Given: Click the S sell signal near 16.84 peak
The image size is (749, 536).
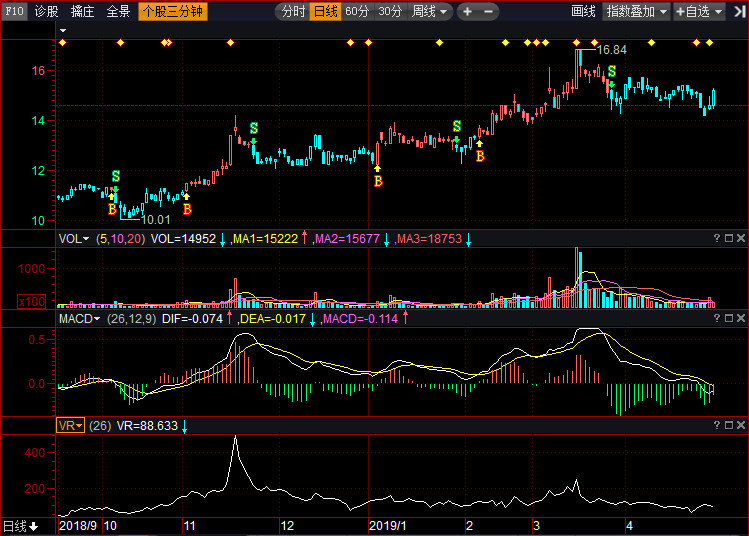Looking at the screenshot, I should [611, 71].
